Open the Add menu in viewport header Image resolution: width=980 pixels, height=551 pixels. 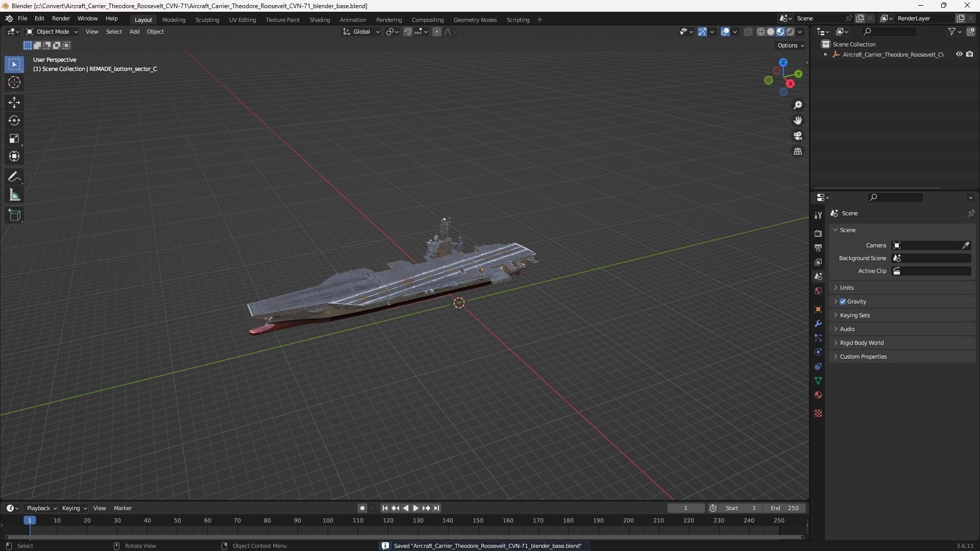(134, 32)
